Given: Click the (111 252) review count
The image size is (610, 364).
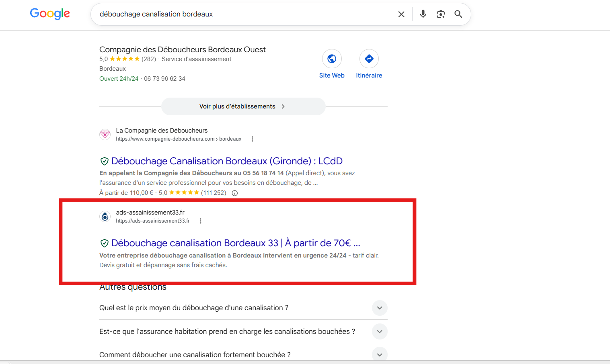Looking at the screenshot, I should tap(214, 193).
